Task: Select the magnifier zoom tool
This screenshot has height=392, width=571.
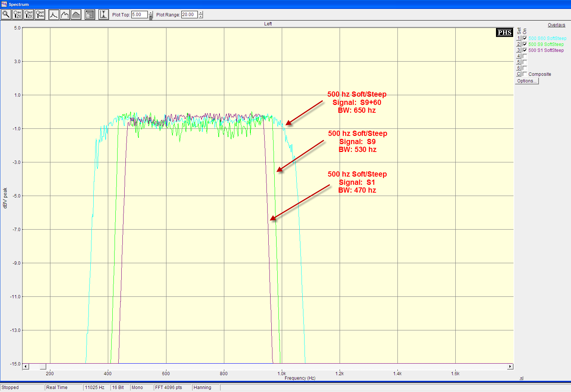Action: 6,15
